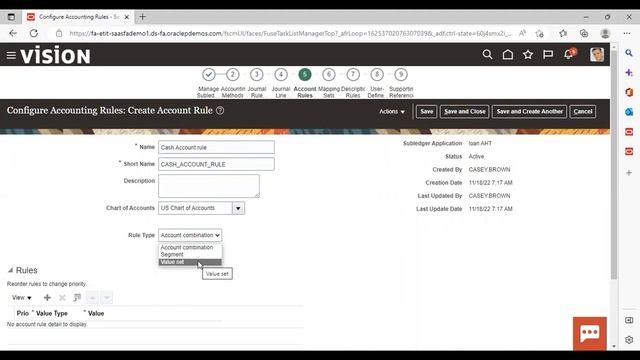Screen dimensions: 640x360
Task: Click the browser profile icon
Action: (605, 33)
